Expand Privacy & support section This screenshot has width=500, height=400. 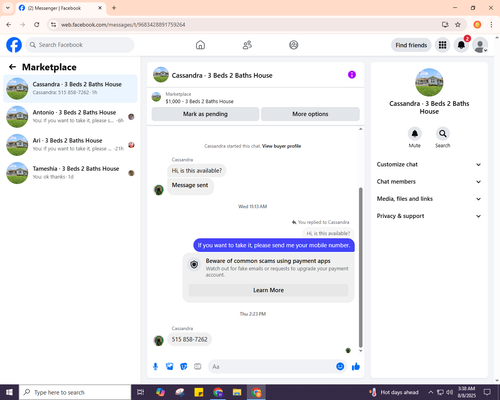click(429, 216)
